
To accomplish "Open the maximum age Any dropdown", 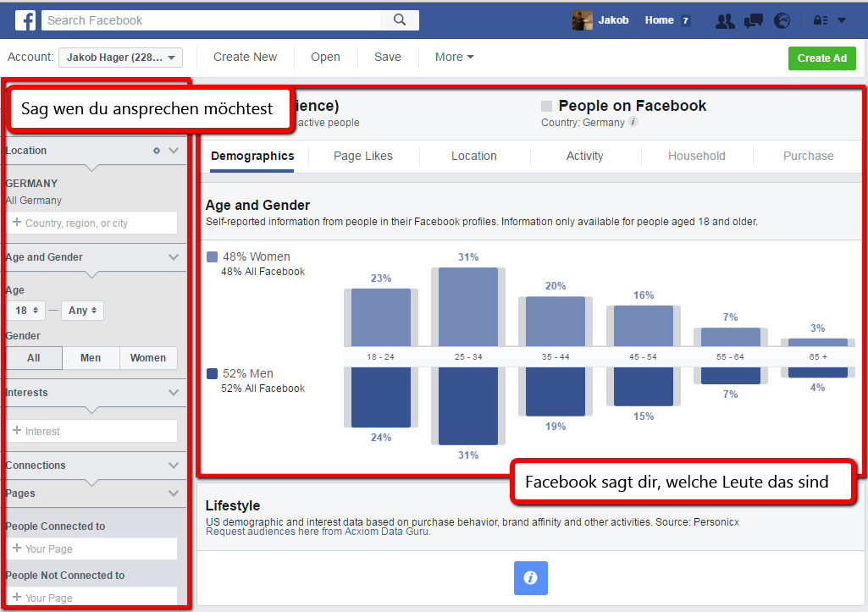I will click(82, 311).
